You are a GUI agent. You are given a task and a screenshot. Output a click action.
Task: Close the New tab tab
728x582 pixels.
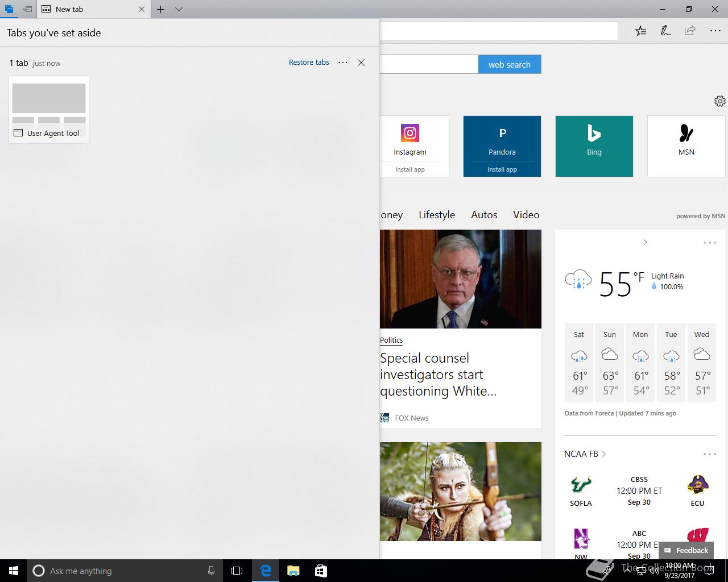(x=142, y=9)
